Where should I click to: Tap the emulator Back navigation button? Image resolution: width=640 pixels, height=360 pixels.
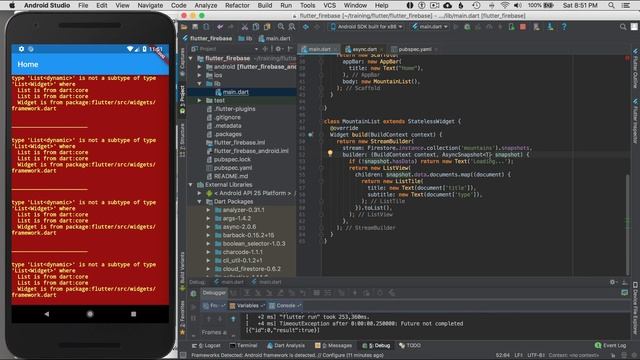coord(47,314)
